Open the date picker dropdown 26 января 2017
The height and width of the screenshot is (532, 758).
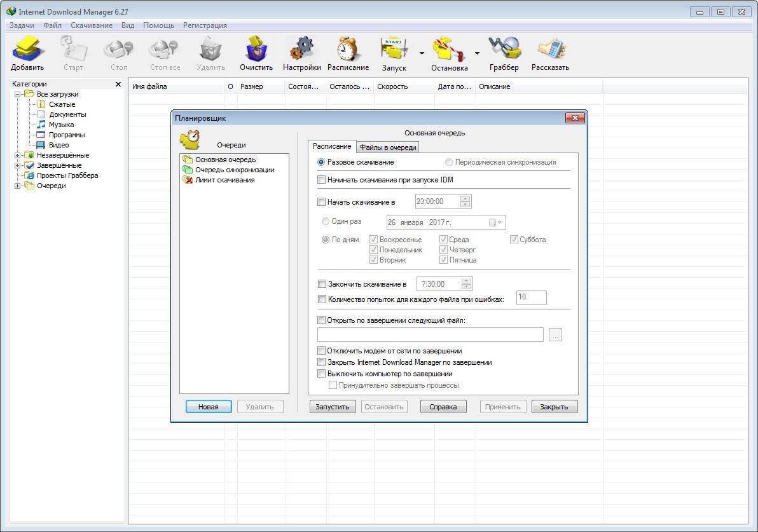tap(495, 222)
